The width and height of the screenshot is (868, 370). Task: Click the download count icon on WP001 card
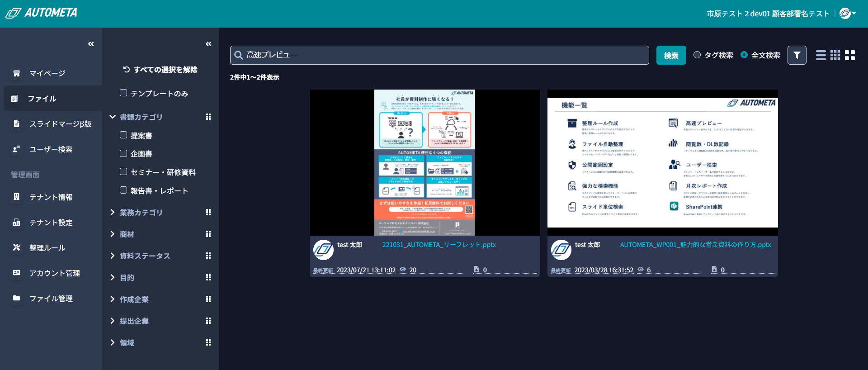pyautogui.click(x=714, y=269)
